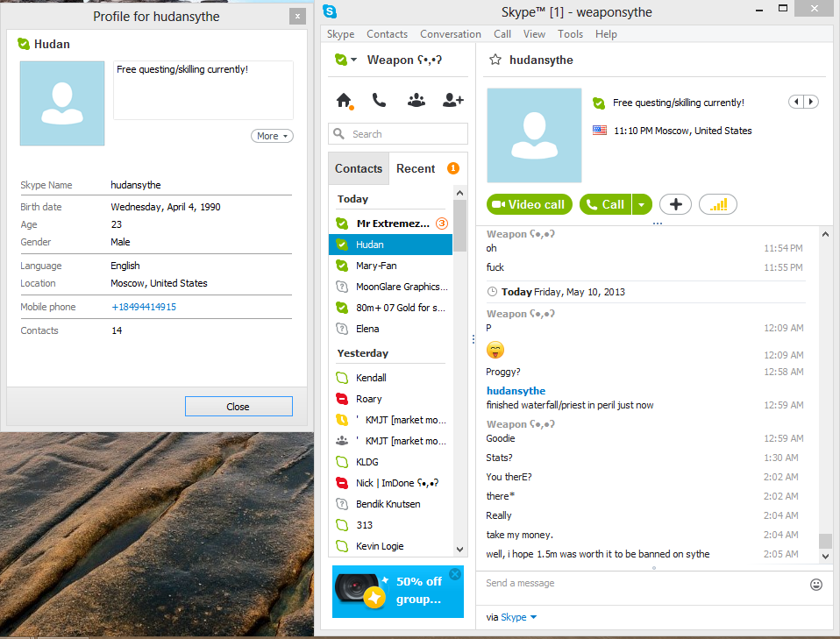Click Close in the profile window

click(238, 407)
